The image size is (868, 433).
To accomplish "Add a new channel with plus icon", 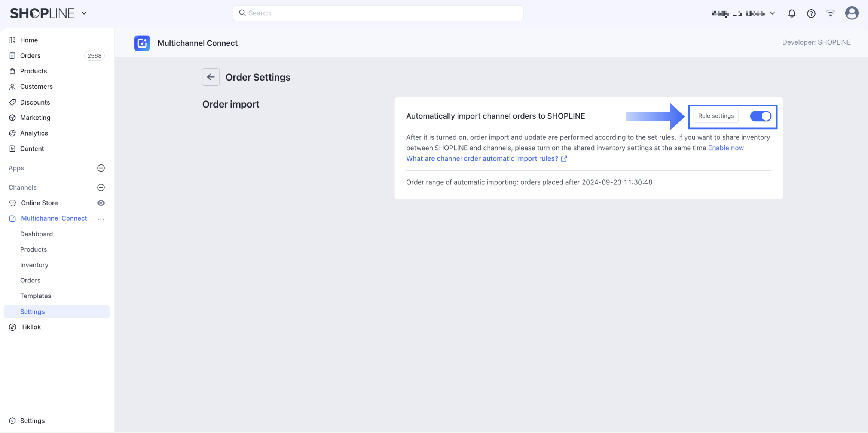I will pyautogui.click(x=101, y=187).
